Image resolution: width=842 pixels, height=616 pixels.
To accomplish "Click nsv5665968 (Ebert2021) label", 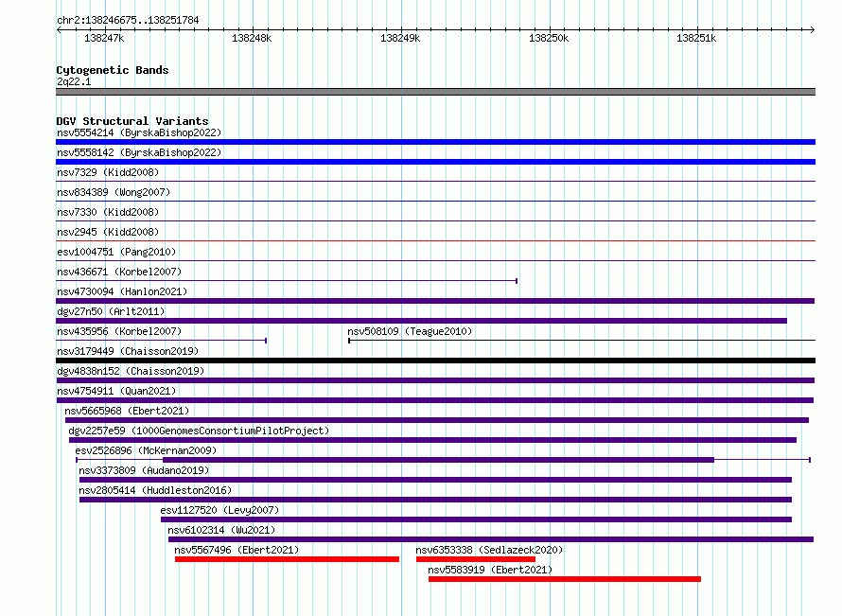I will click(x=127, y=411).
